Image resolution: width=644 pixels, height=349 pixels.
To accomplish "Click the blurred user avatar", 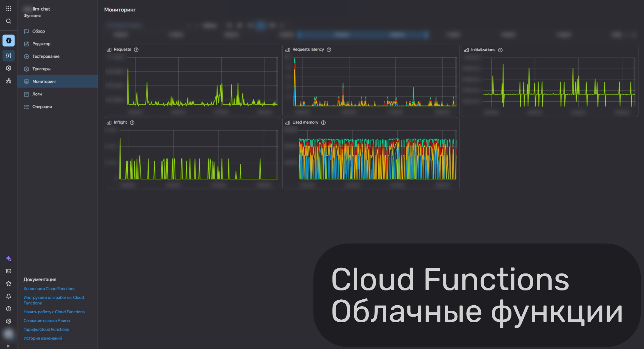I will click(9, 334).
